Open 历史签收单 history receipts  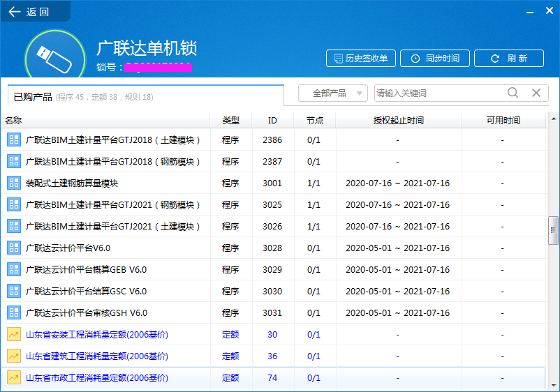tap(361, 58)
